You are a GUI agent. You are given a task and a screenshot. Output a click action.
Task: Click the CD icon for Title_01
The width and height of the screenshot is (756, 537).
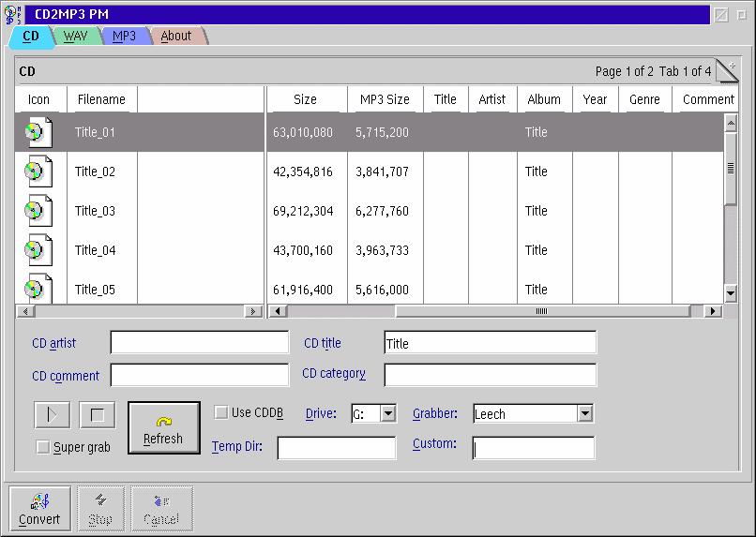coord(38,132)
